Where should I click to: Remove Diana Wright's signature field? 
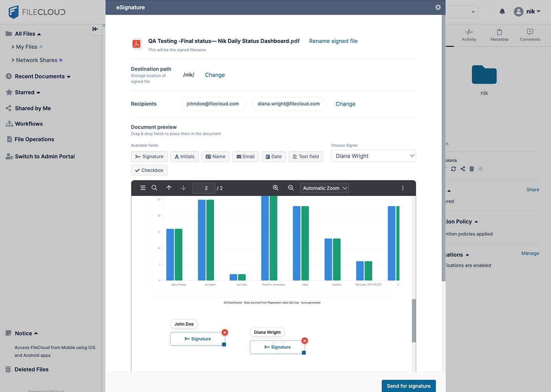click(x=305, y=341)
